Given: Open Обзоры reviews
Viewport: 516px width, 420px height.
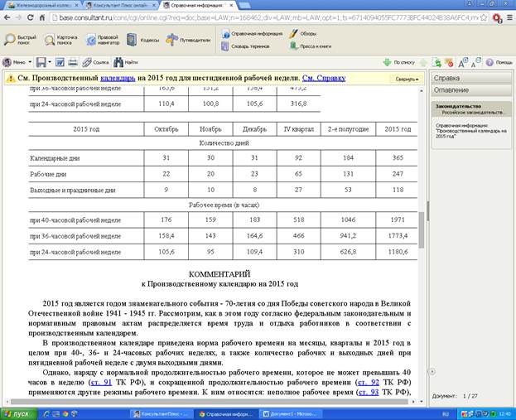Looking at the screenshot, I should [303, 34].
